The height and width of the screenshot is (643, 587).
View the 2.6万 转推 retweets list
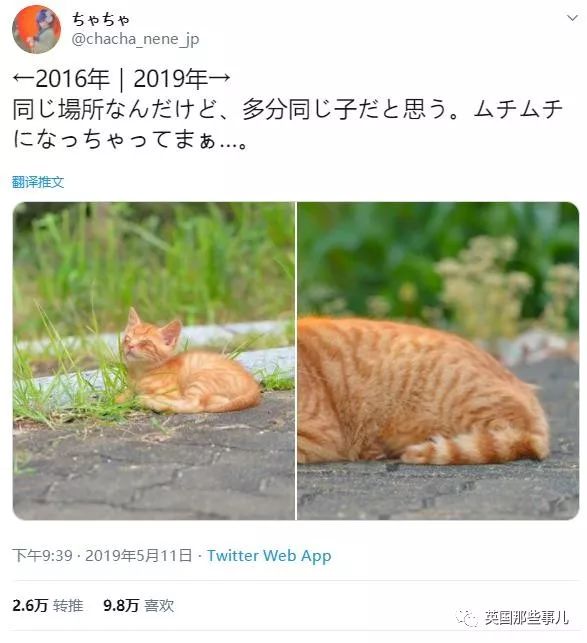coord(48,606)
